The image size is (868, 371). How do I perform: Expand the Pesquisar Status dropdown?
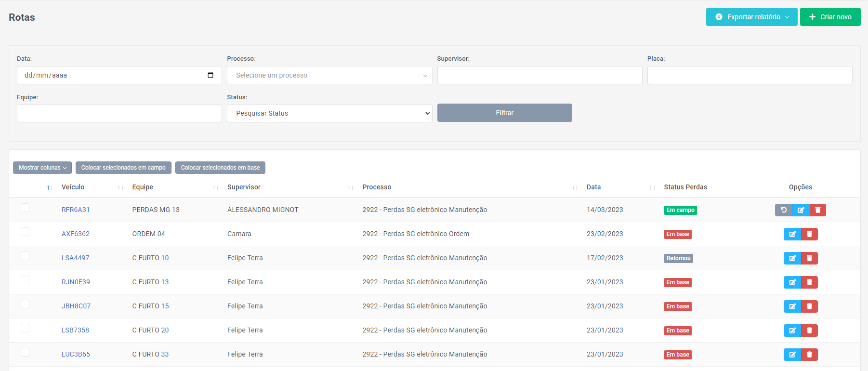coord(329,113)
